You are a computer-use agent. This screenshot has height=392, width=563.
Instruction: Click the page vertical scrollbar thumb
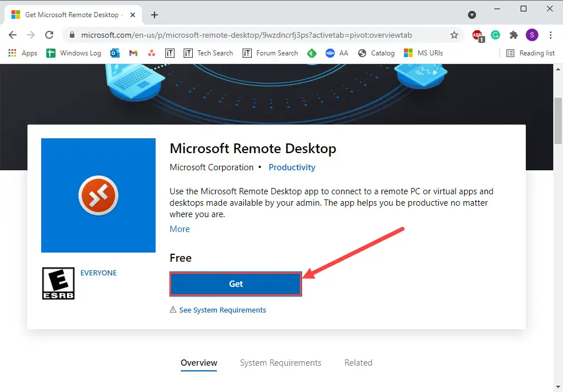click(x=558, y=121)
